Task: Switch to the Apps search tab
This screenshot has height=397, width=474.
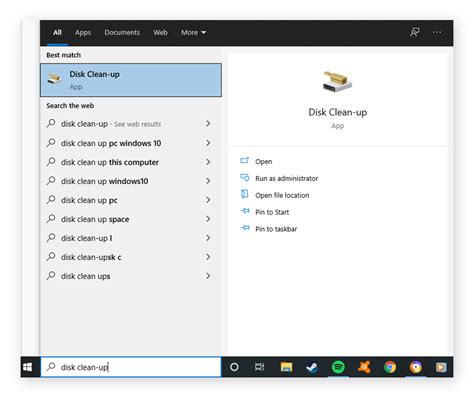Action: tap(83, 32)
